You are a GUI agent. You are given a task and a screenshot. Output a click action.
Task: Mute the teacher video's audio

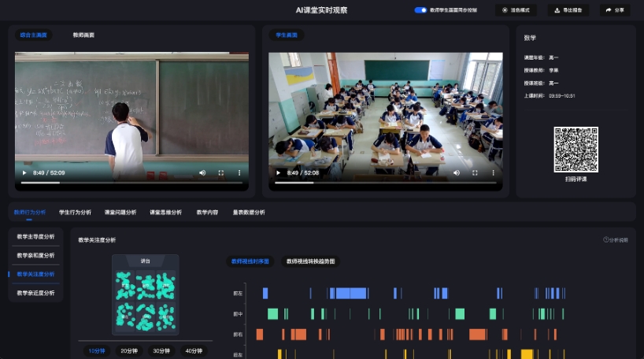pyautogui.click(x=202, y=172)
